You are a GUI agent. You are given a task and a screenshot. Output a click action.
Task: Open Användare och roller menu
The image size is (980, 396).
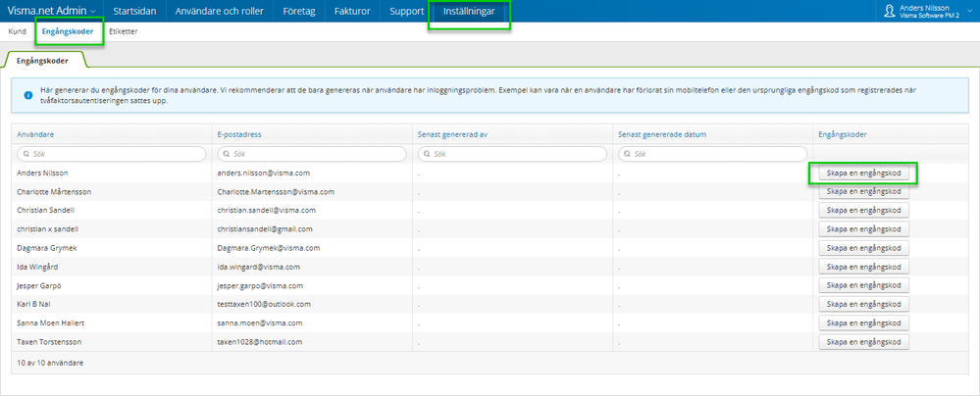[220, 11]
